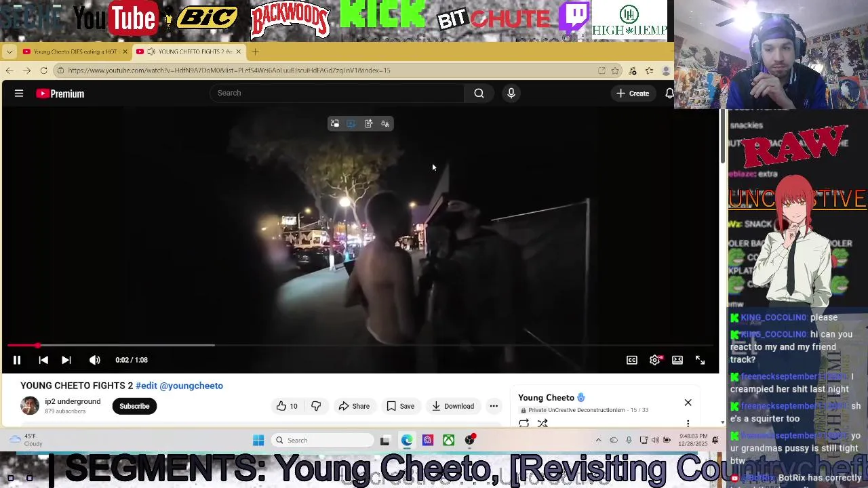Open the weather widget showing 45°F Cloudy
This screenshot has height=488, width=868.
click(27, 441)
